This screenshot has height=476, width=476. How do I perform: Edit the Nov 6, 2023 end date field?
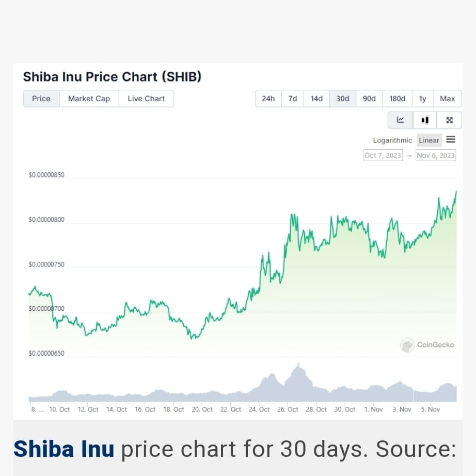click(436, 155)
